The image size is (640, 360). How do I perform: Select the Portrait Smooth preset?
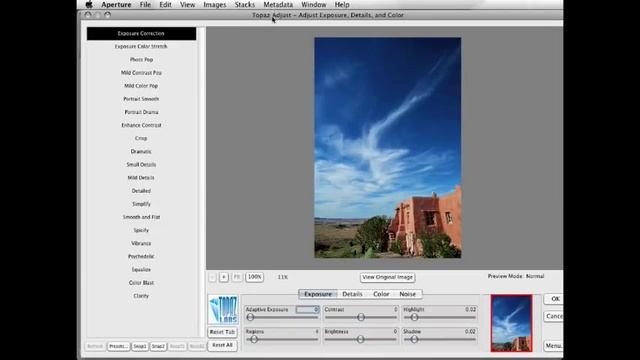coord(141,99)
